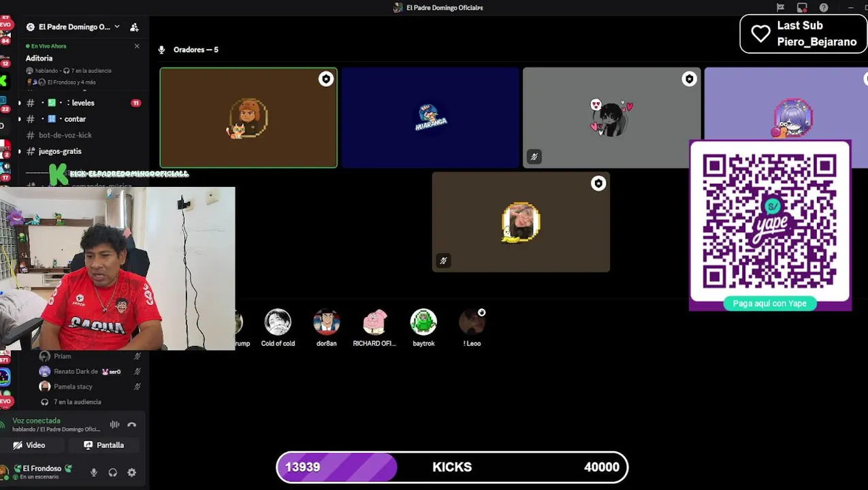This screenshot has width=868, height=490.
Task: Toggle the microphone mute in the user panel
Action: (x=94, y=472)
